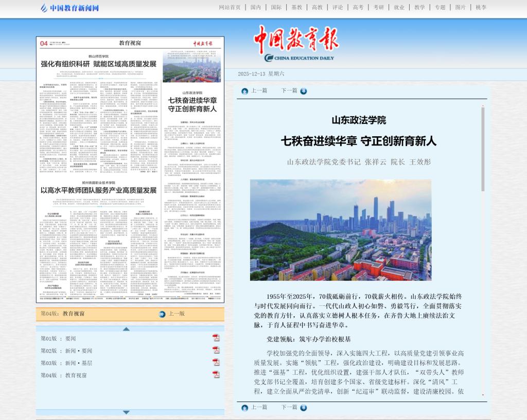Click next-article arrow icon above article

tap(304, 91)
